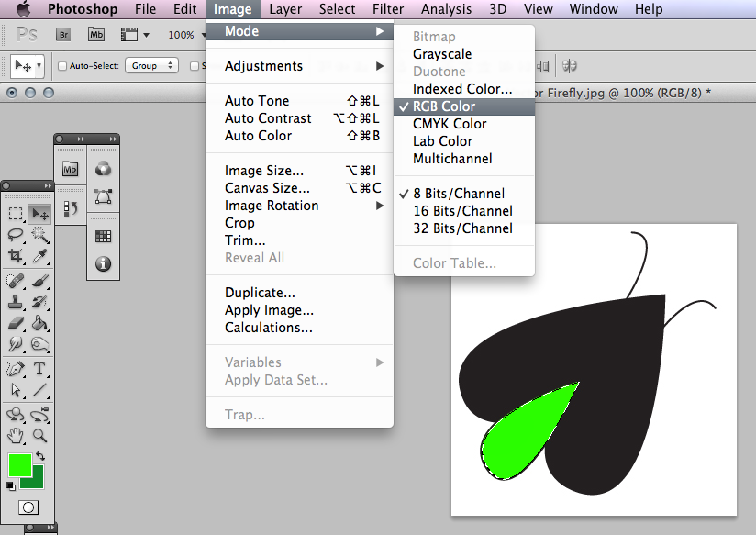Screen dimensions: 756x535
Task: Open the Apple menu
Action: [x=24, y=8]
